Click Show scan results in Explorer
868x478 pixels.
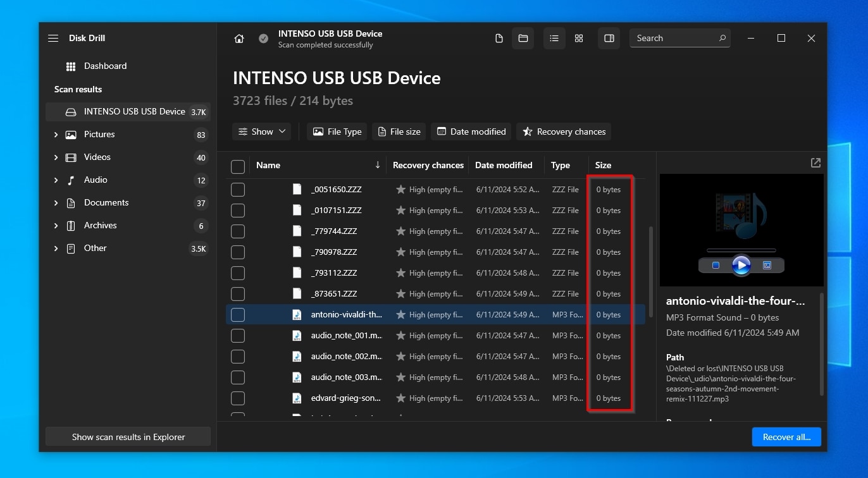tap(128, 437)
